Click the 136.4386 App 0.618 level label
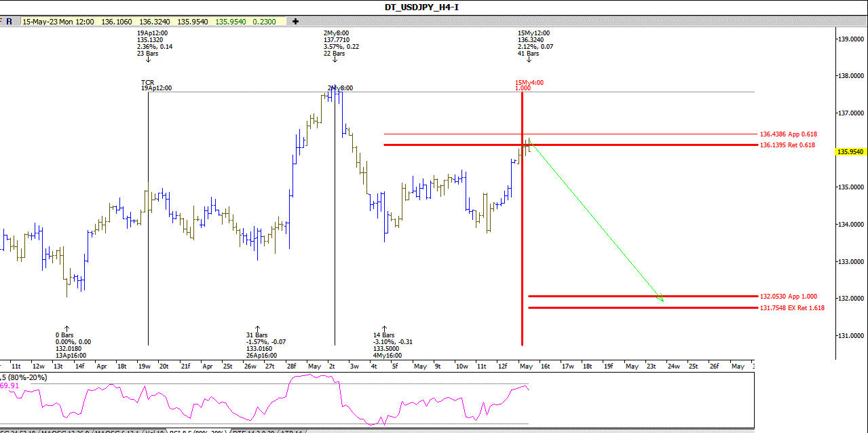868x433 pixels. point(788,134)
